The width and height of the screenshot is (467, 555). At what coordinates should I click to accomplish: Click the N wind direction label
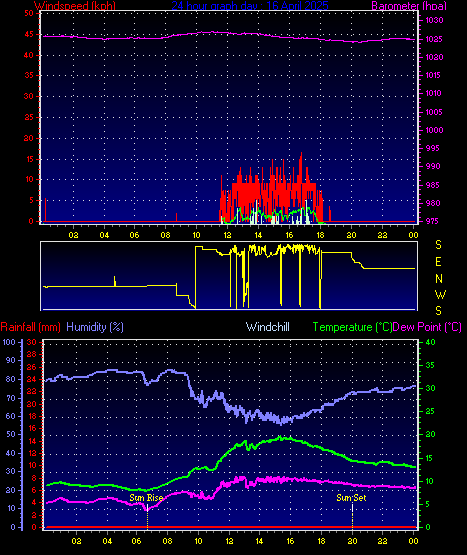click(439, 279)
